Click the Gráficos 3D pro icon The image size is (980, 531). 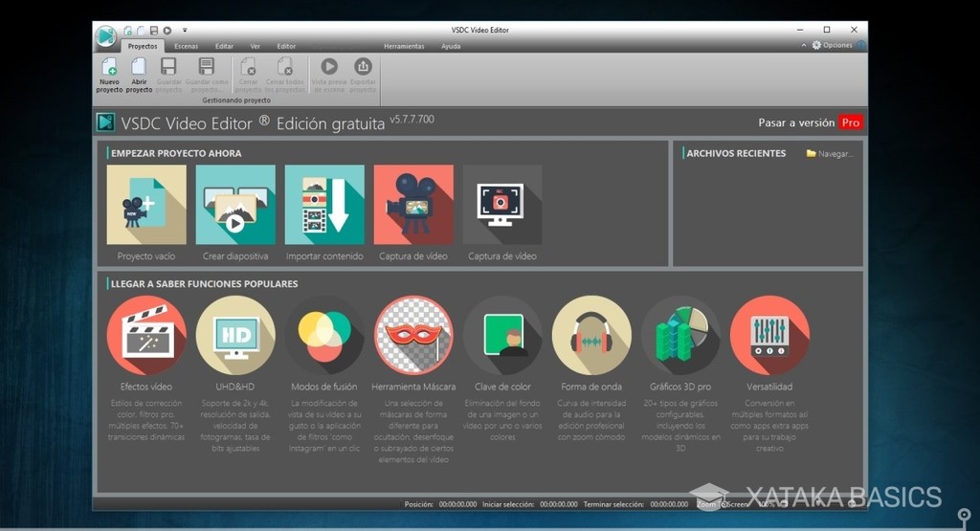click(x=680, y=335)
